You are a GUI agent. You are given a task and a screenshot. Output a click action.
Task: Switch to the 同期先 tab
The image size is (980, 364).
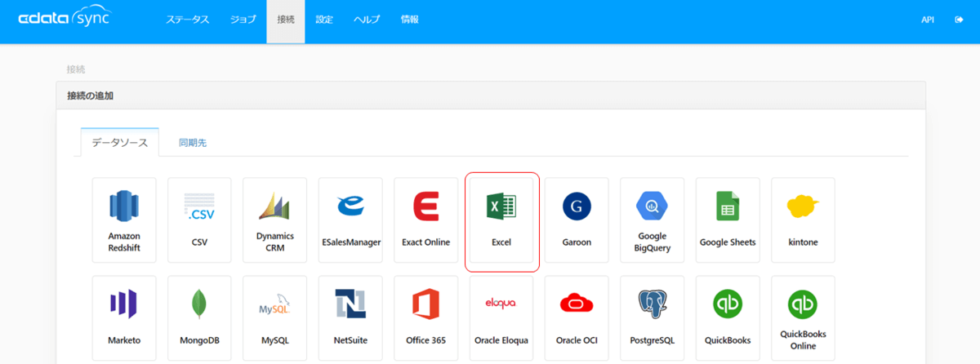point(193,142)
